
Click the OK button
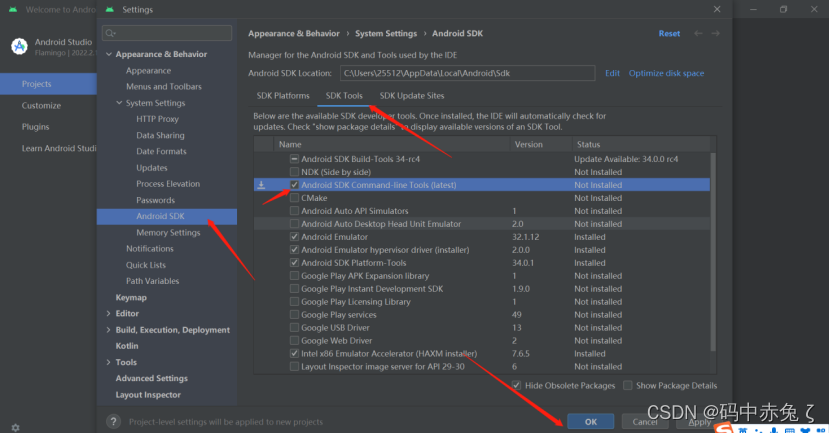pos(591,422)
